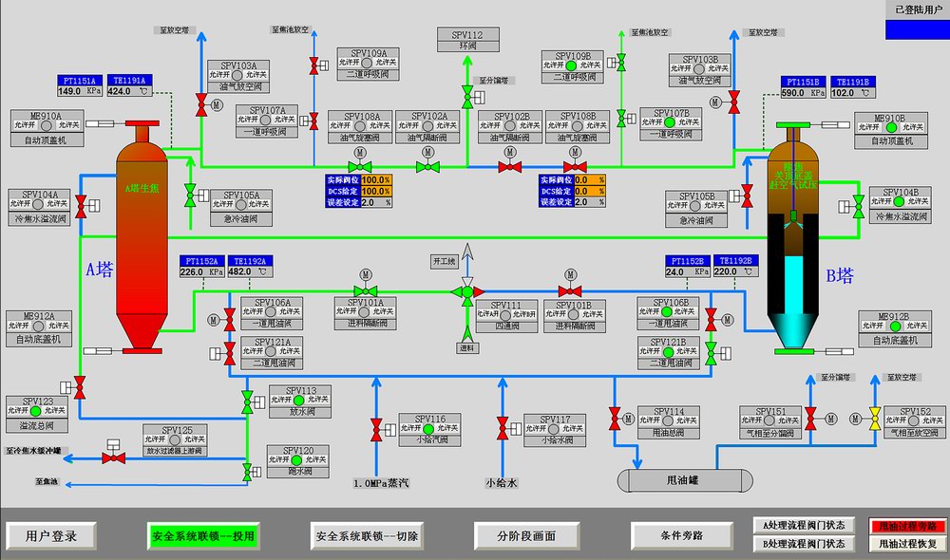Toggle the green lamp on SPV116 小给汽阀
Image resolution: width=950 pixels, height=560 pixels.
coord(428,430)
